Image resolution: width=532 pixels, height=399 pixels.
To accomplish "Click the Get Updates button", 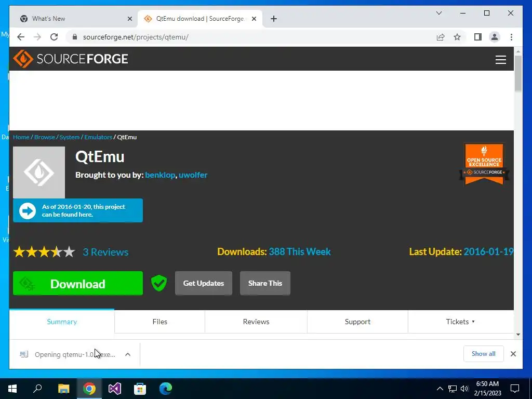I will (204, 283).
